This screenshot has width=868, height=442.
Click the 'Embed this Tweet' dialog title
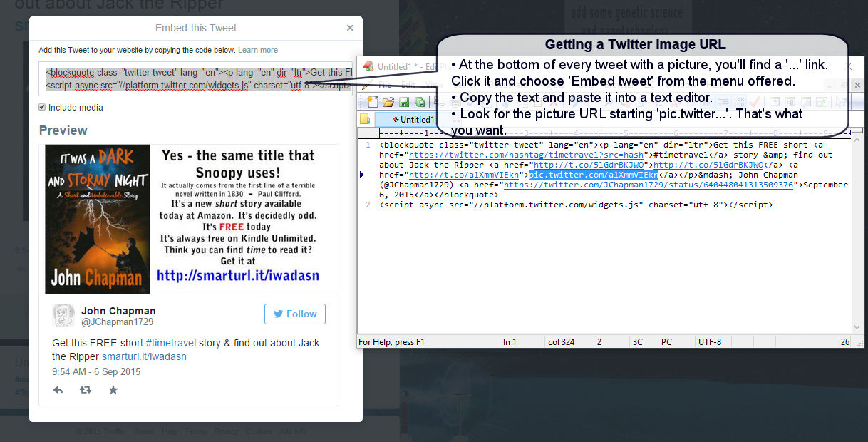pos(196,28)
